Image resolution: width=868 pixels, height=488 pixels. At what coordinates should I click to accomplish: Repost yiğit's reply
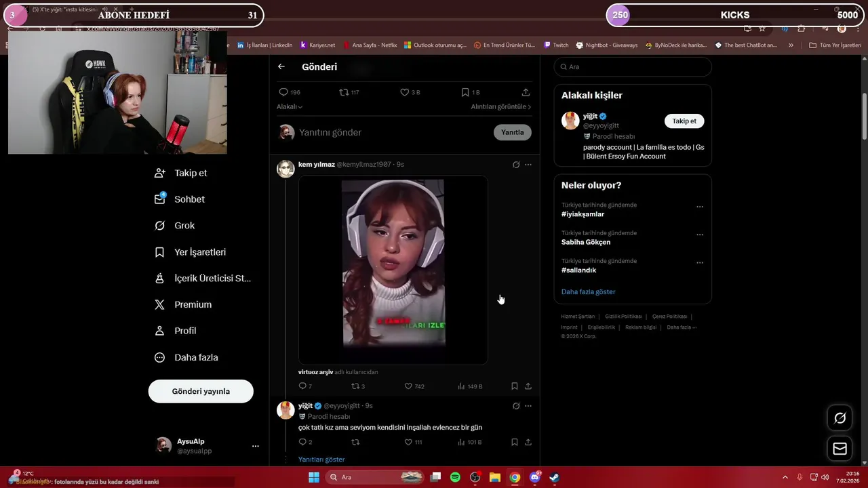click(355, 442)
